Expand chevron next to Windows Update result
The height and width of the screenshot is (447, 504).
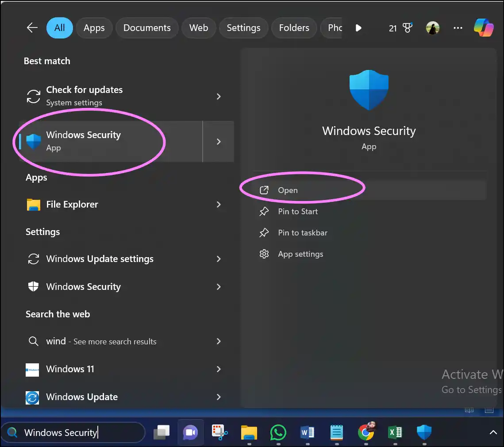219,397
